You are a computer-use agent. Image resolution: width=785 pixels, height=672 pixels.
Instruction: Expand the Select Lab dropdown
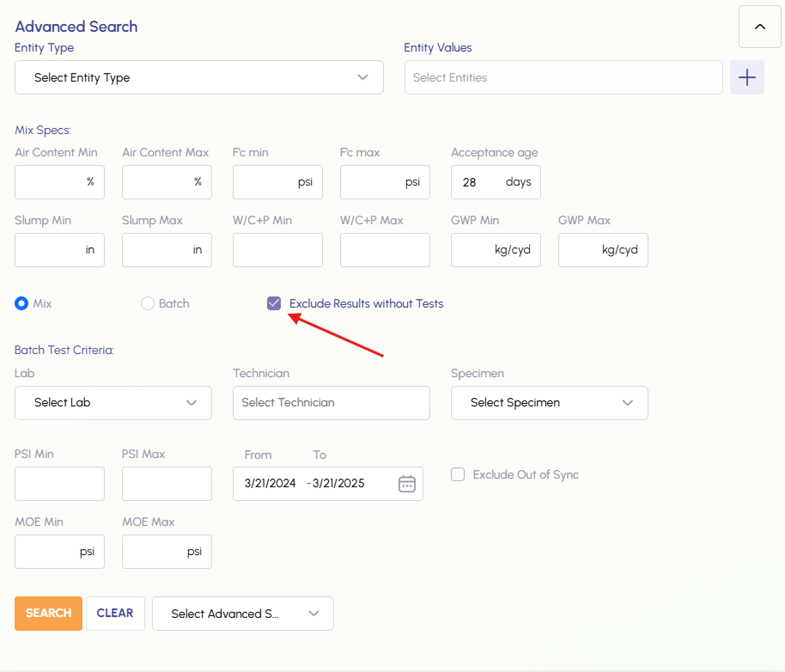[113, 403]
